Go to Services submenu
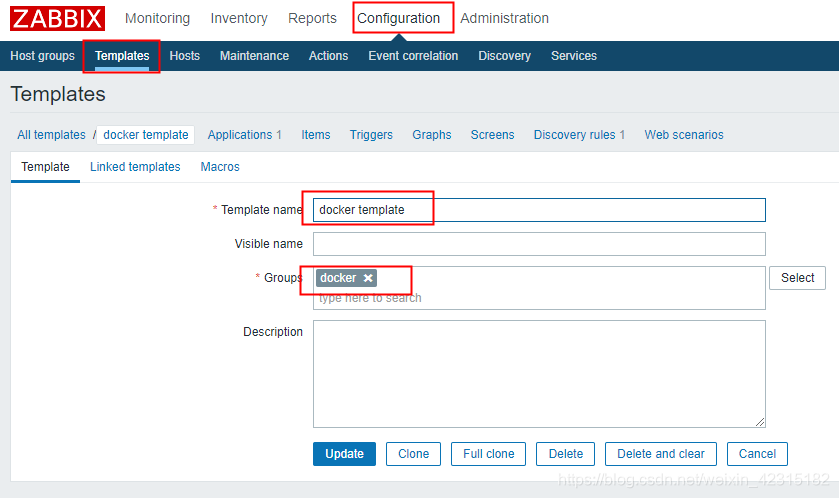 tap(574, 56)
